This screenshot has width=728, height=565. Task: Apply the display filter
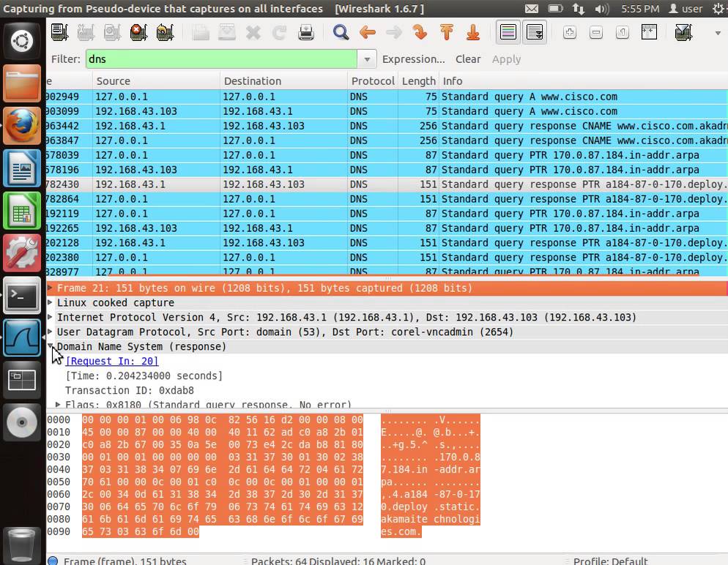(x=506, y=59)
